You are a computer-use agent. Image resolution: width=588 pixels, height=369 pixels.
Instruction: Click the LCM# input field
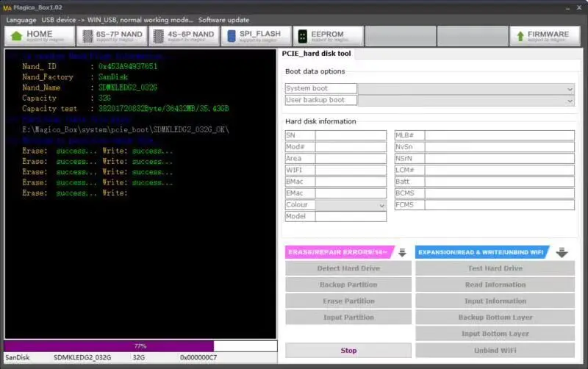tap(500, 171)
